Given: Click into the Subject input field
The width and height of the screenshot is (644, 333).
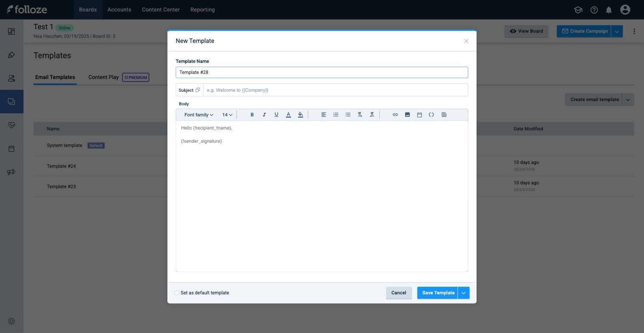Looking at the screenshot, I should coord(336,90).
